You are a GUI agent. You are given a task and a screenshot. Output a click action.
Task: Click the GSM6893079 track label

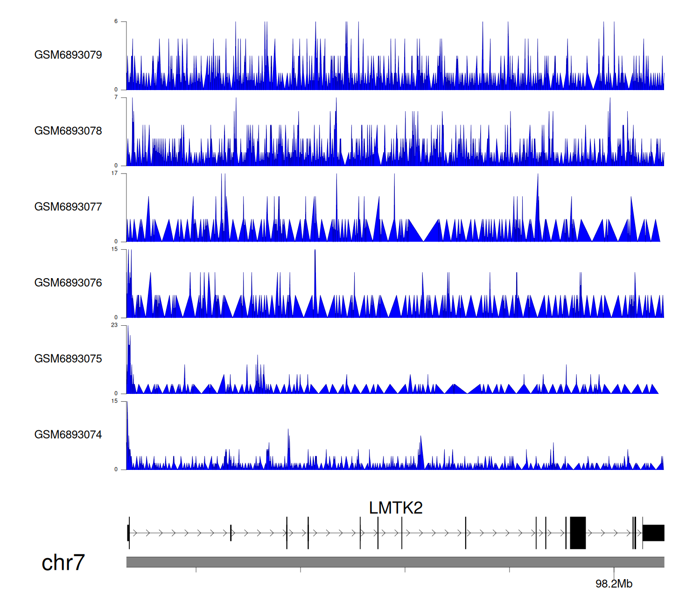click(68, 55)
